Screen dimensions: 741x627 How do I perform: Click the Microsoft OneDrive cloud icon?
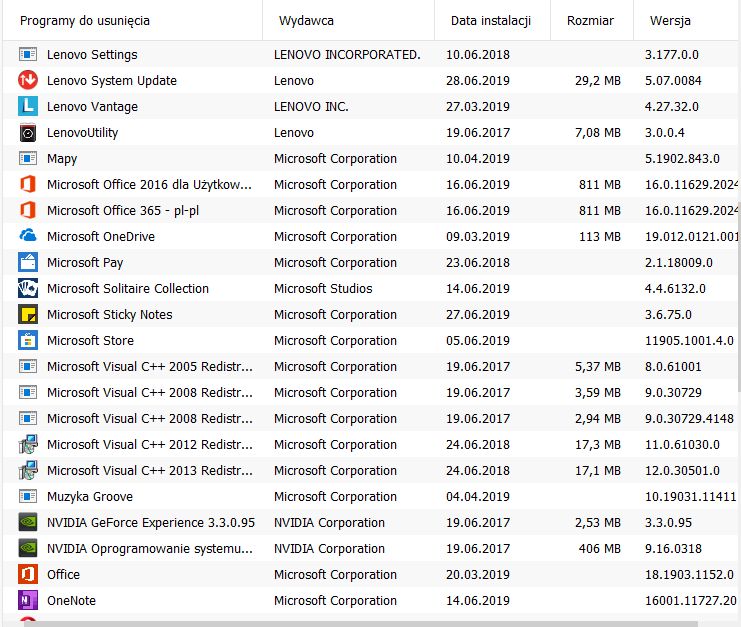[x=28, y=235]
